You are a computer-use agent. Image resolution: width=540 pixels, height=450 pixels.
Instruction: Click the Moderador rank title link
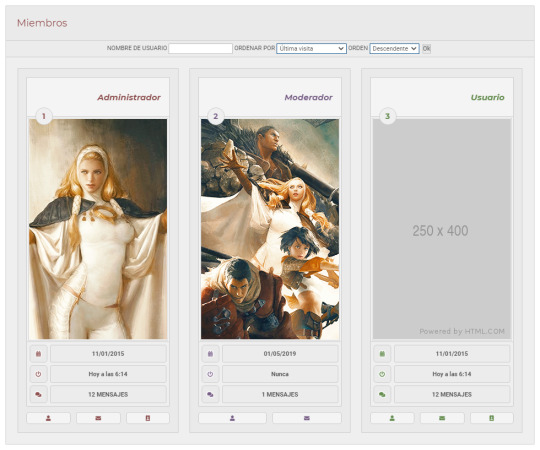[308, 97]
